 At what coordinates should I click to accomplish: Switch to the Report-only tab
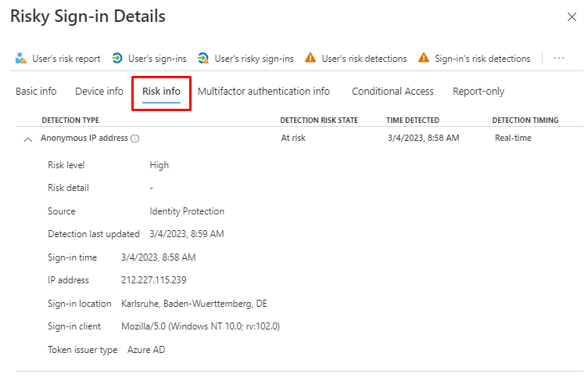(x=479, y=92)
